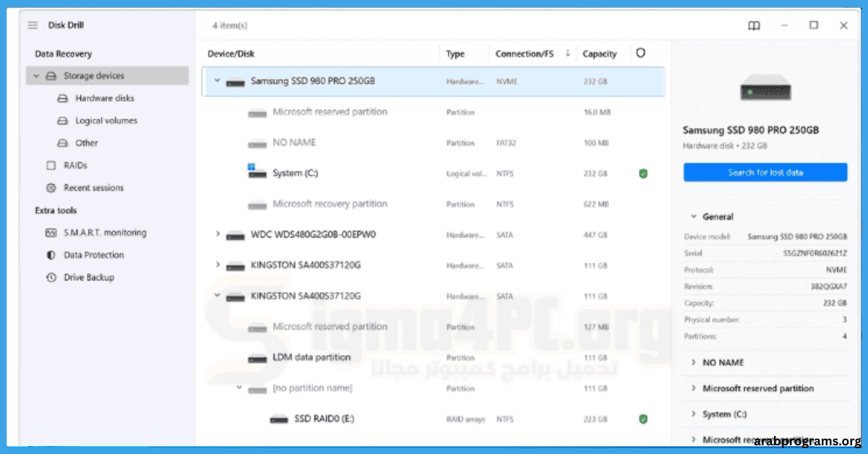Expand System (C:) details section
Screen dimensions: 868x454
[x=694, y=414]
